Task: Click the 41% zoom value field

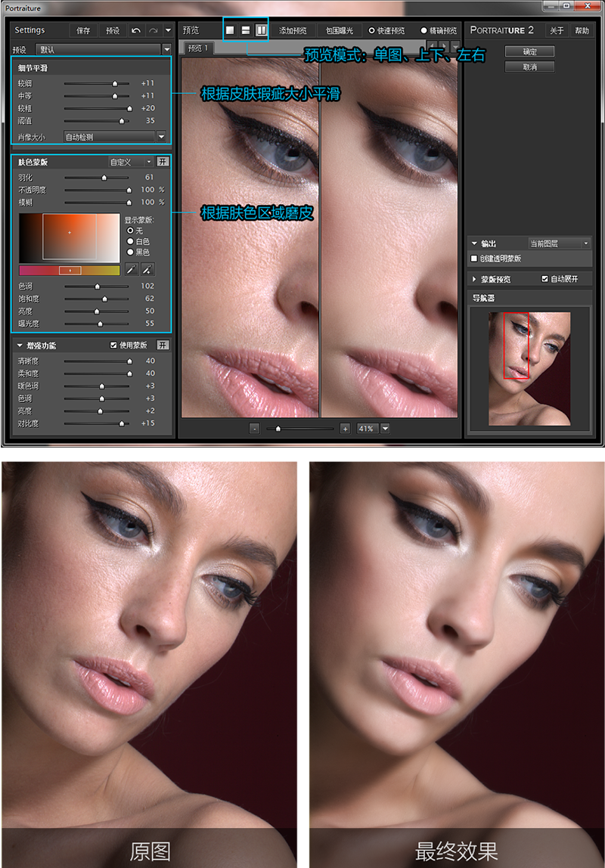Action: (x=368, y=429)
